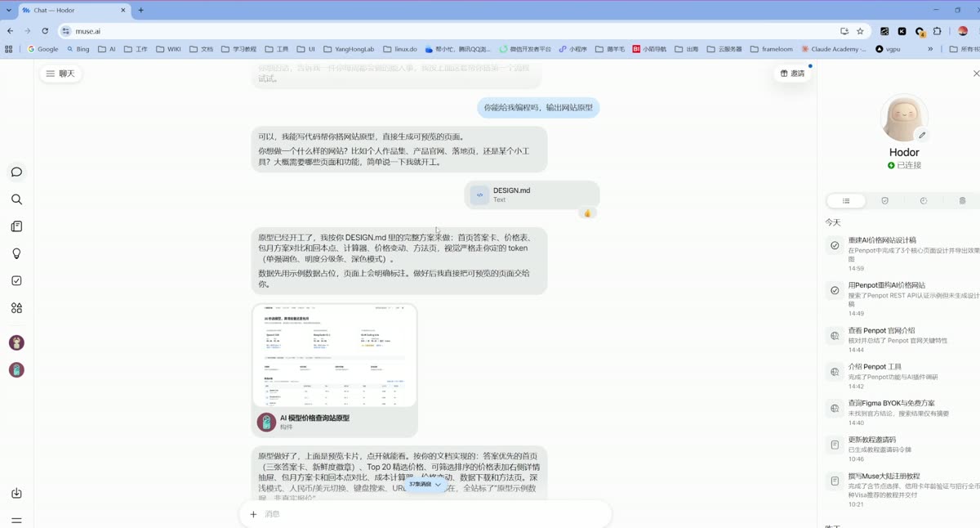Screen dimensions: 980x528
Task: Open the frameloom bookmark folder
Action: coord(771,49)
